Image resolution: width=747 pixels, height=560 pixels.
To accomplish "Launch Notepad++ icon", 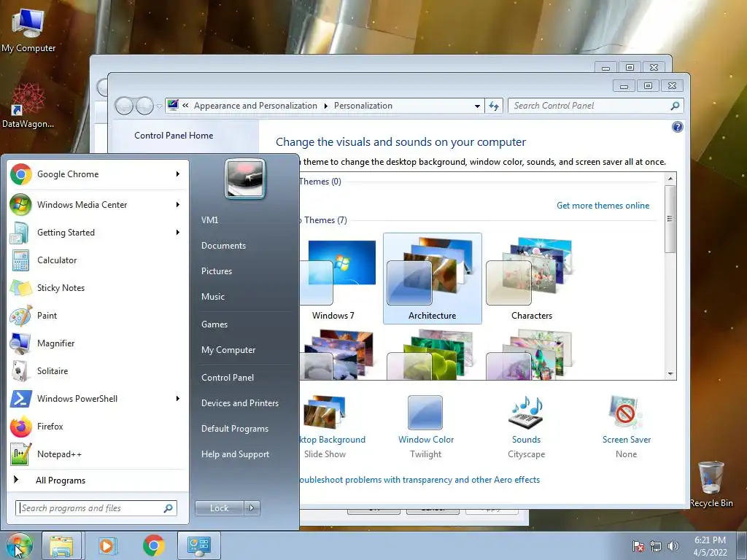I will click(21, 454).
